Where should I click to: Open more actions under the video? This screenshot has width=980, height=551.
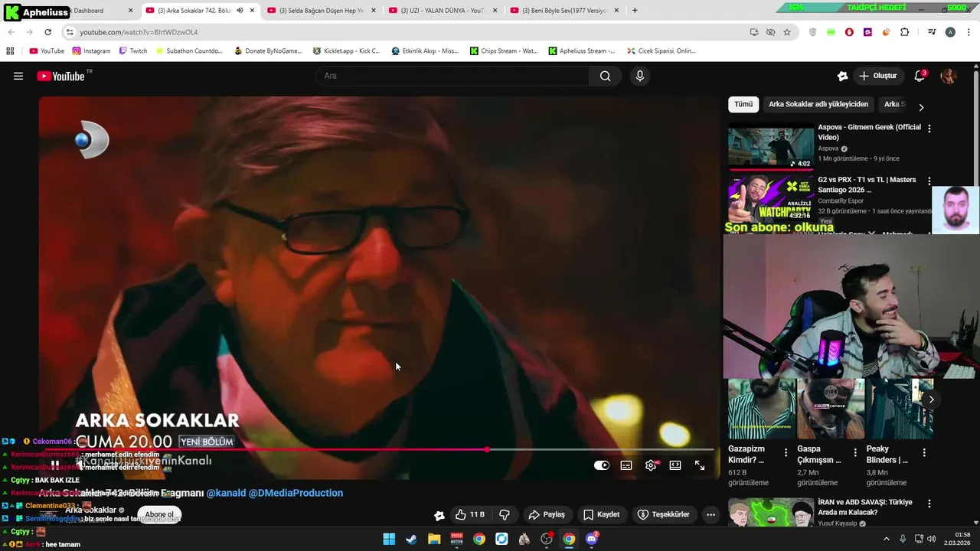coord(711,514)
